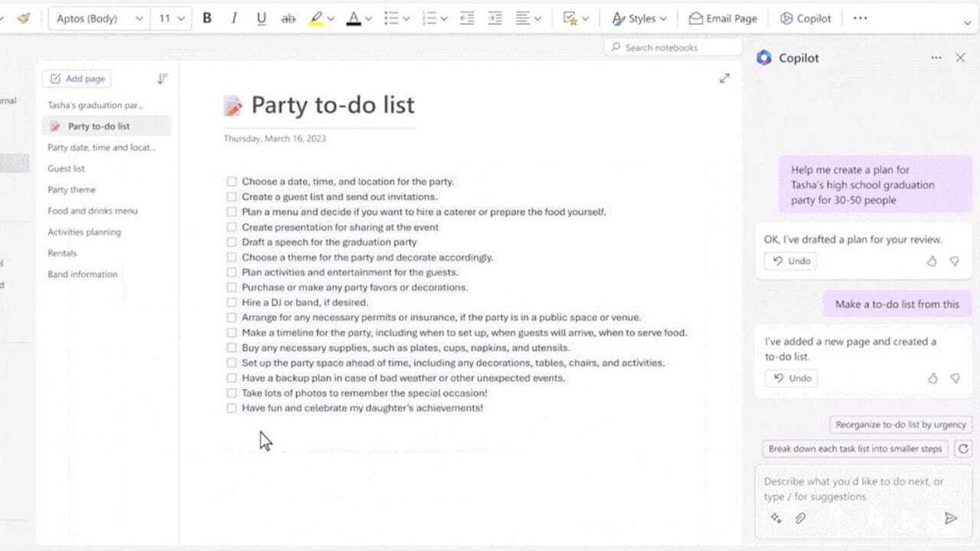Check 'Take lots of photos' task

pos(231,393)
